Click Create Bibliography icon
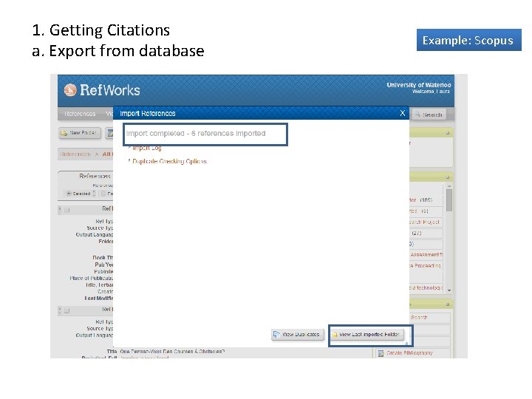Screen dimensions: 532x399 [381, 353]
